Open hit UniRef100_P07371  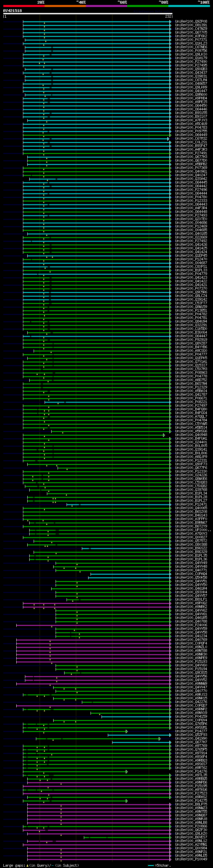pos(191,40)
